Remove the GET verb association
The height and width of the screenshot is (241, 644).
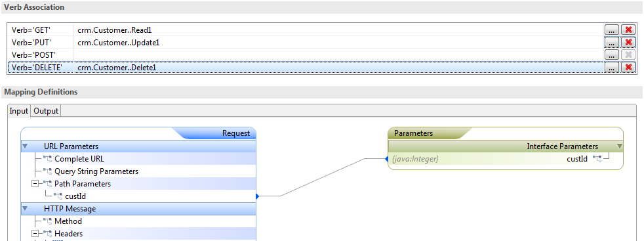click(x=628, y=30)
